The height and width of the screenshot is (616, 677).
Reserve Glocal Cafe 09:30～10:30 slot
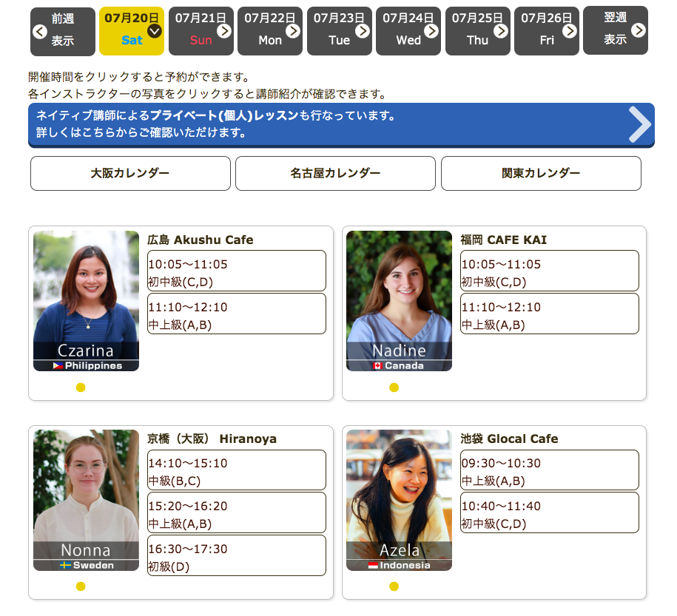[549, 470]
